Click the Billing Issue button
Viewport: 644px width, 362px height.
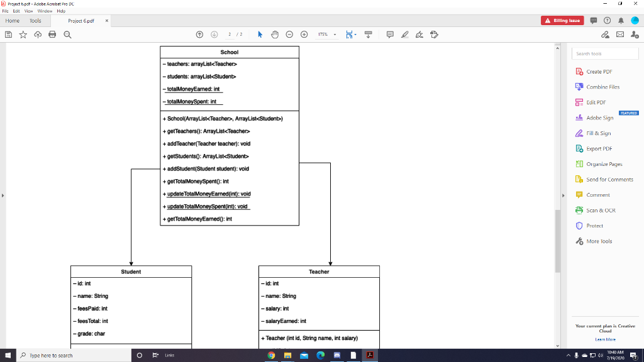[562, 21]
